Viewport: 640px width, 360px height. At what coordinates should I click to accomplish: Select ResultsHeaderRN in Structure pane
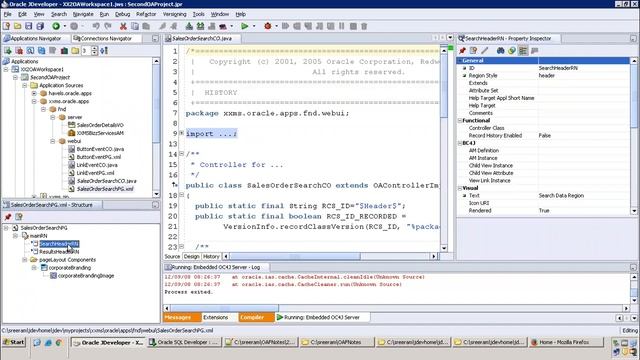pyautogui.click(x=59, y=252)
